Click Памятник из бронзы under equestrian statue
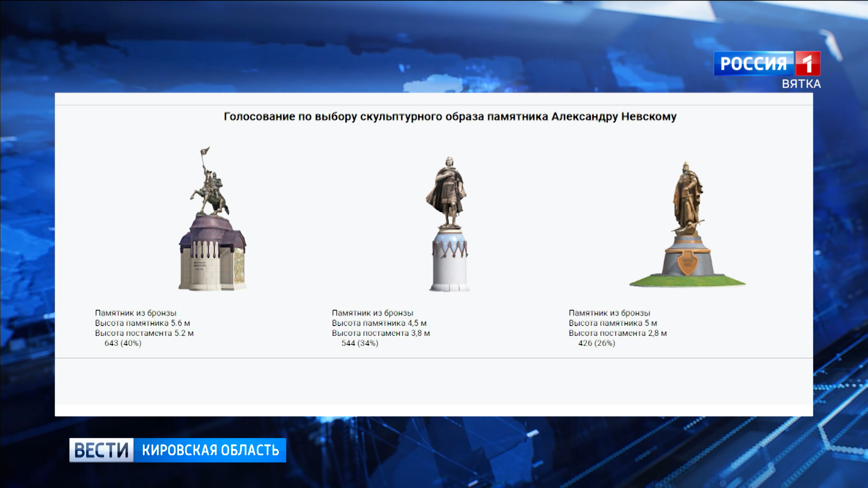 136,313
